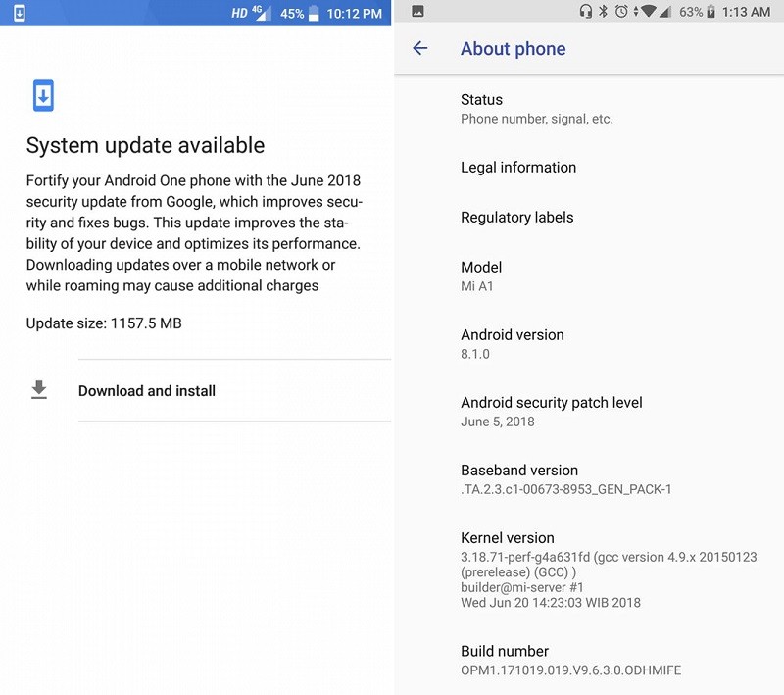
Task: Tap the mobile signal icon in right status bar
Action: [x=664, y=12]
